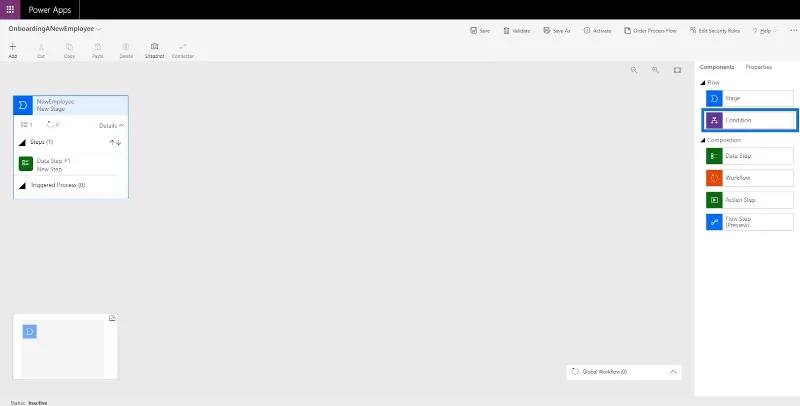Select the Workflow component

(x=749, y=178)
